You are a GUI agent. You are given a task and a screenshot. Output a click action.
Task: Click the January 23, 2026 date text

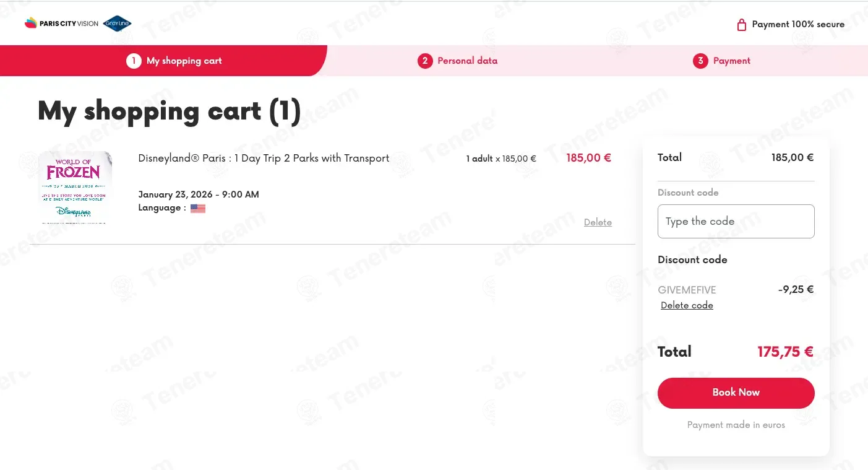199,194
